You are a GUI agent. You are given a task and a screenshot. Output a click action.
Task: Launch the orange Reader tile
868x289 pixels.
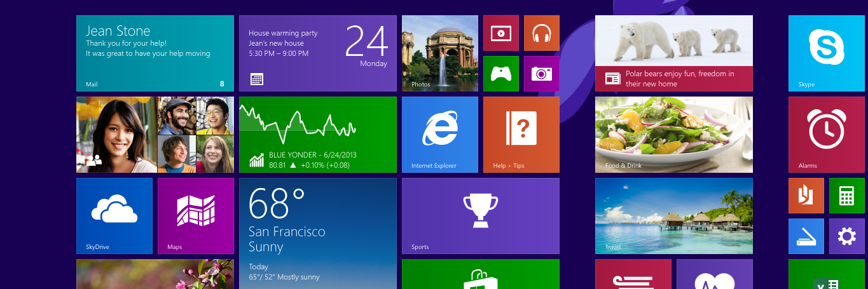click(806, 196)
